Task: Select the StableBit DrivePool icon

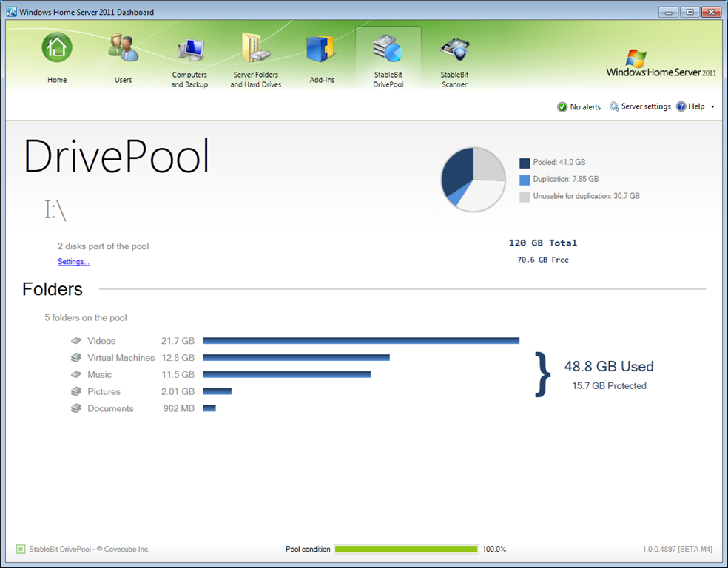Action: click(388, 48)
